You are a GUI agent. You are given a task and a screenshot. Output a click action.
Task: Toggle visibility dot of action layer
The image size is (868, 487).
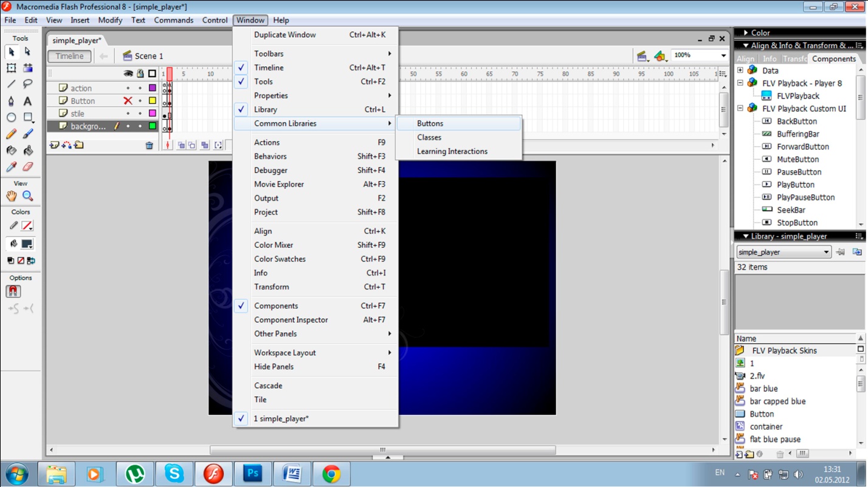(128, 88)
